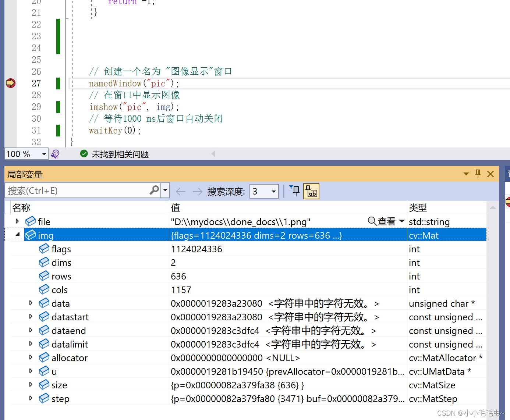Expand the datalimit member node
Screen dimensions: 510x420
(x=31, y=344)
